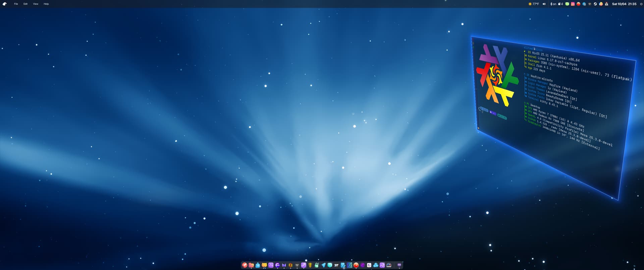Open the yellow exclamation shield dock icon

click(x=310, y=265)
